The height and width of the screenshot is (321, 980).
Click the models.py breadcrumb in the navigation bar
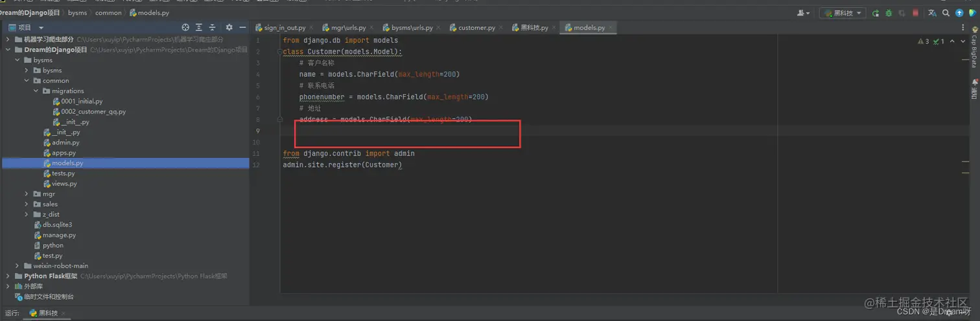point(148,13)
